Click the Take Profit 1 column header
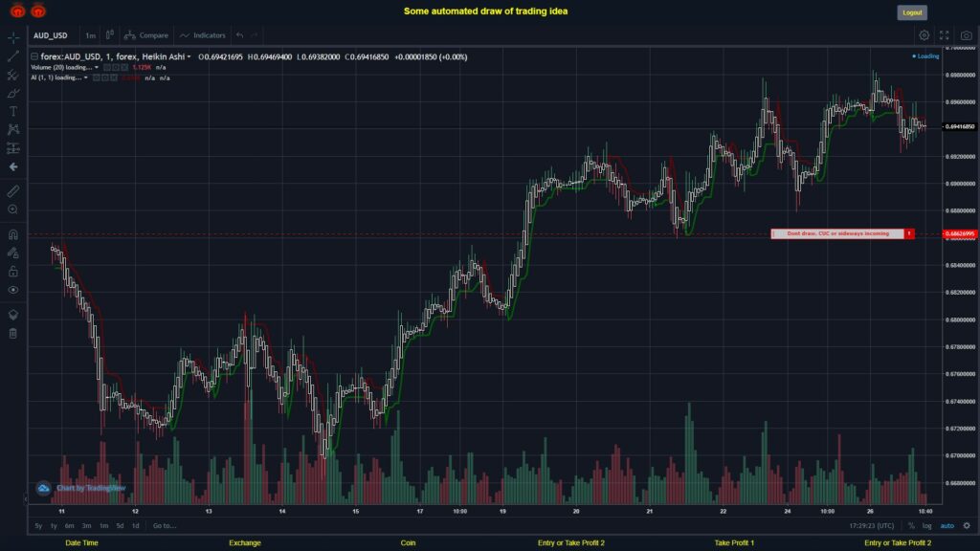 tap(734, 543)
